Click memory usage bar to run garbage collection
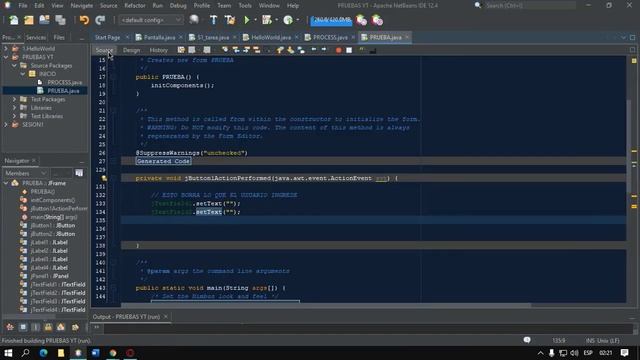 click(x=331, y=20)
